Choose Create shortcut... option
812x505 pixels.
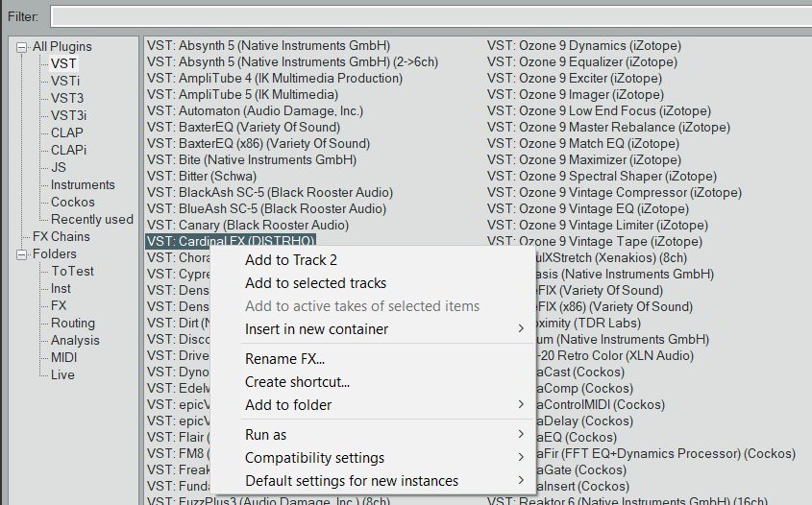pyautogui.click(x=297, y=382)
